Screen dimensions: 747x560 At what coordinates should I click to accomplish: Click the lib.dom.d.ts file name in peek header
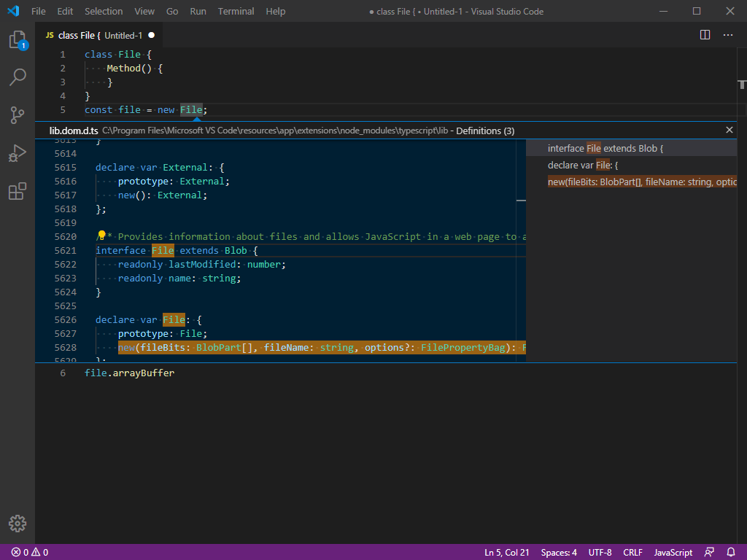[x=74, y=131]
